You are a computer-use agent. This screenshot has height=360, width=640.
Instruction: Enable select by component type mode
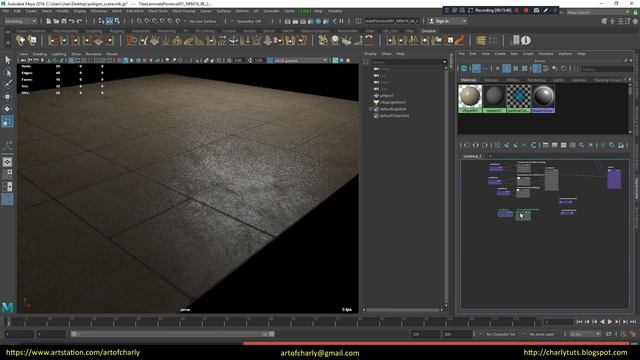coord(117,21)
